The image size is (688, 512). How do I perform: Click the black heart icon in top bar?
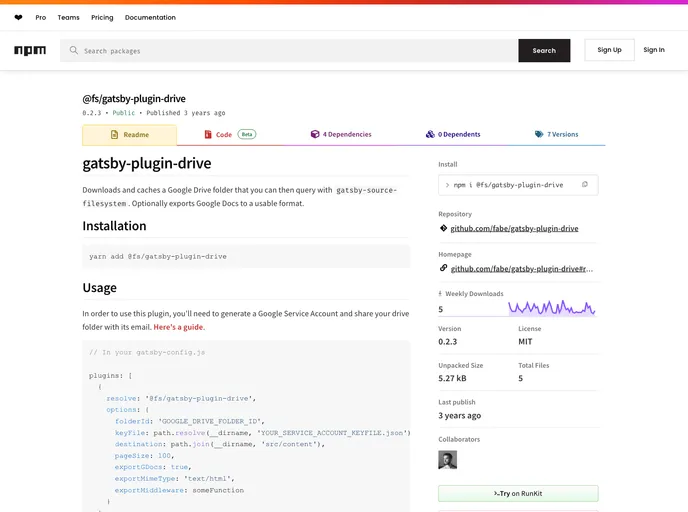click(18, 18)
